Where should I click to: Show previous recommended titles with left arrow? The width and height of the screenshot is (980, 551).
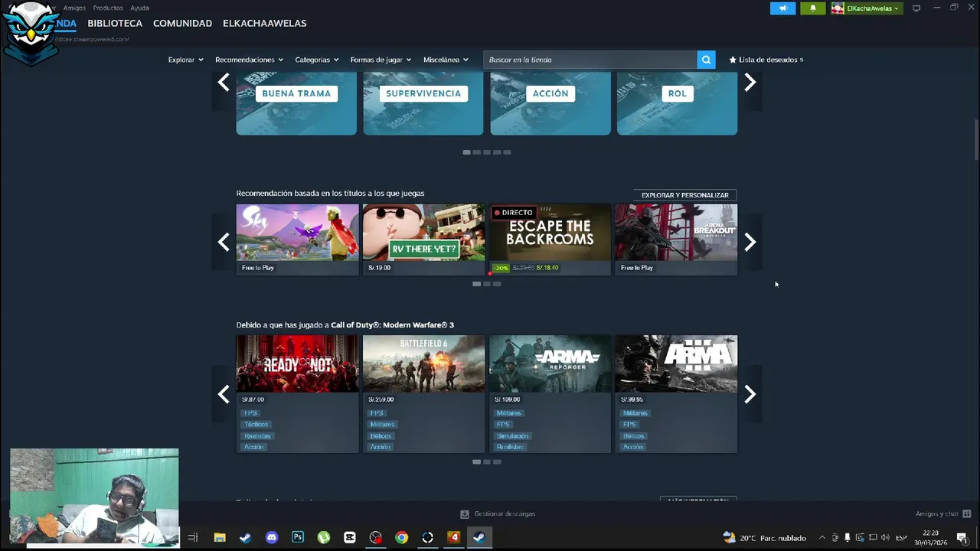[224, 242]
